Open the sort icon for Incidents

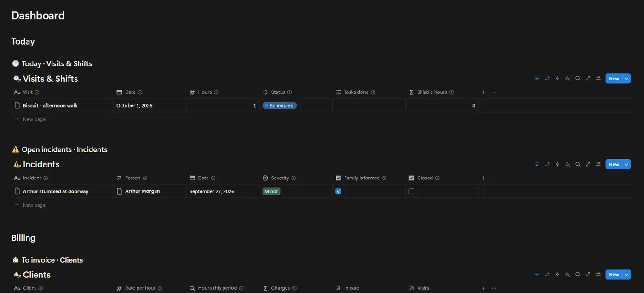click(547, 164)
